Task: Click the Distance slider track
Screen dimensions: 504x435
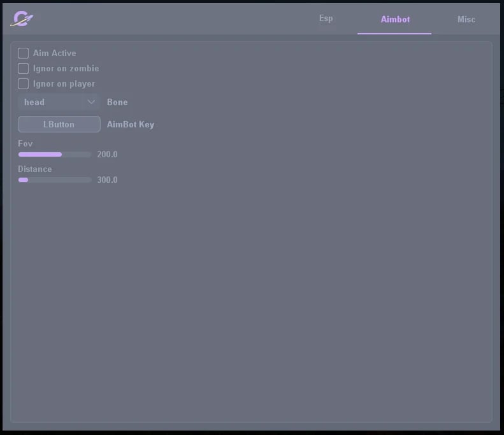Action: [55, 180]
